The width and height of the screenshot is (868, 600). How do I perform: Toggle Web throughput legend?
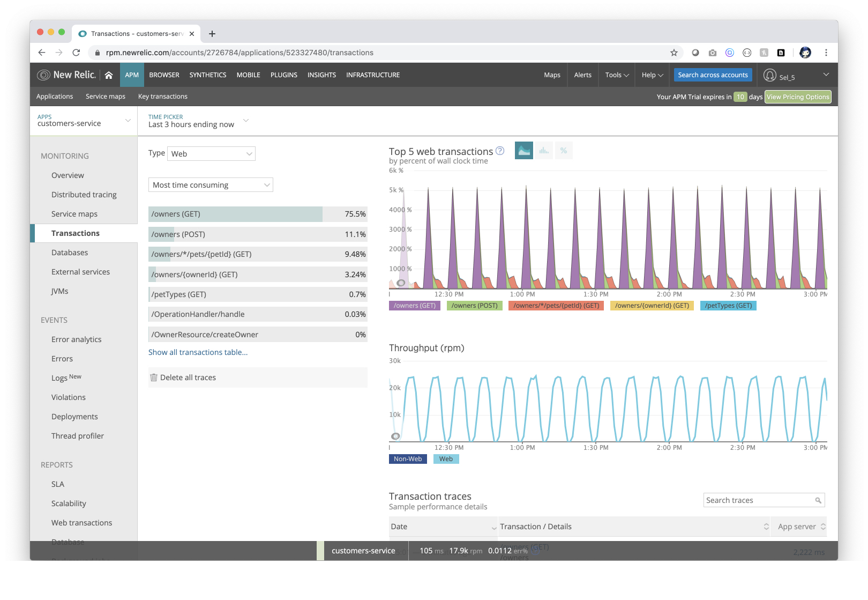(446, 459)
